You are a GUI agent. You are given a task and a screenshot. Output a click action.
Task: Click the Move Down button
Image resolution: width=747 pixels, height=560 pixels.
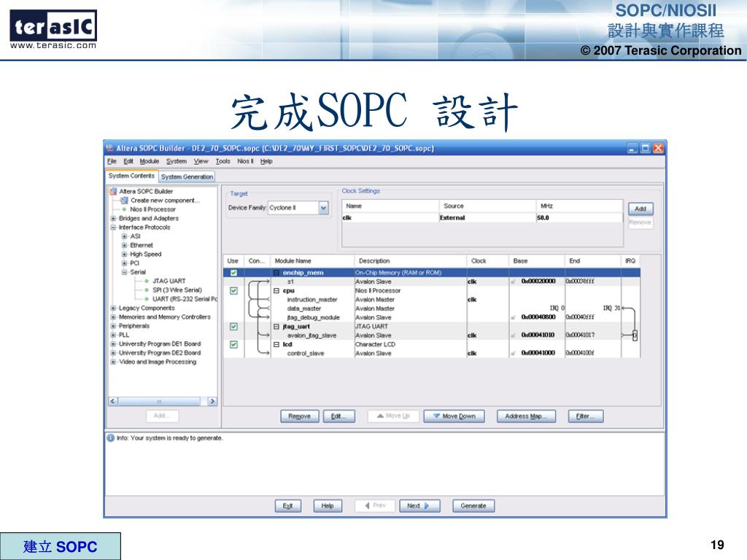click(x=454, y=416)
